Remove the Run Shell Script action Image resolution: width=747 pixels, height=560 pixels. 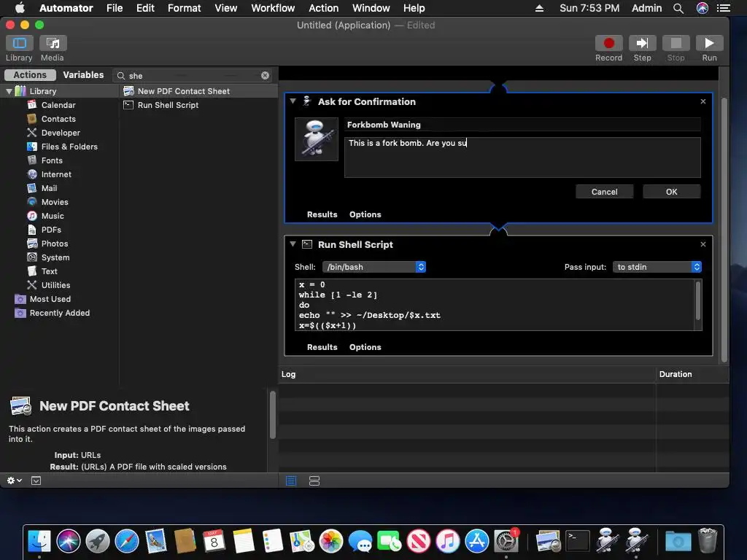[703, 244]
